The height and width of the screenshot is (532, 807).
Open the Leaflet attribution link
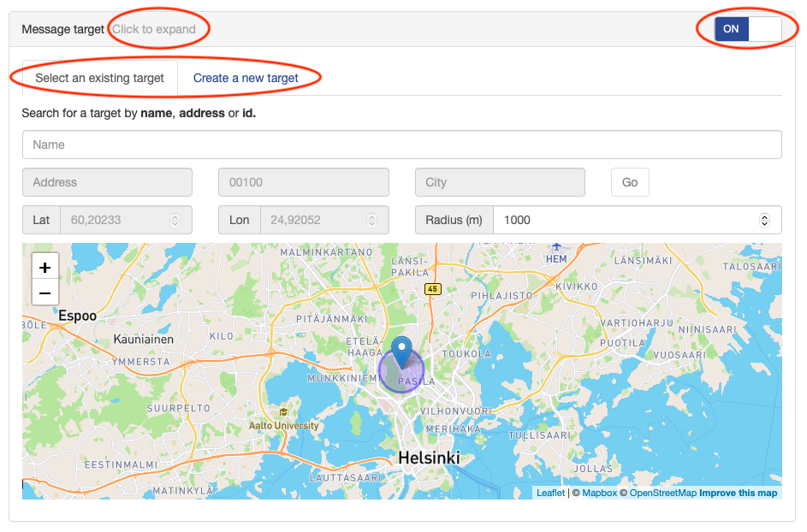[x=550, y=493]
